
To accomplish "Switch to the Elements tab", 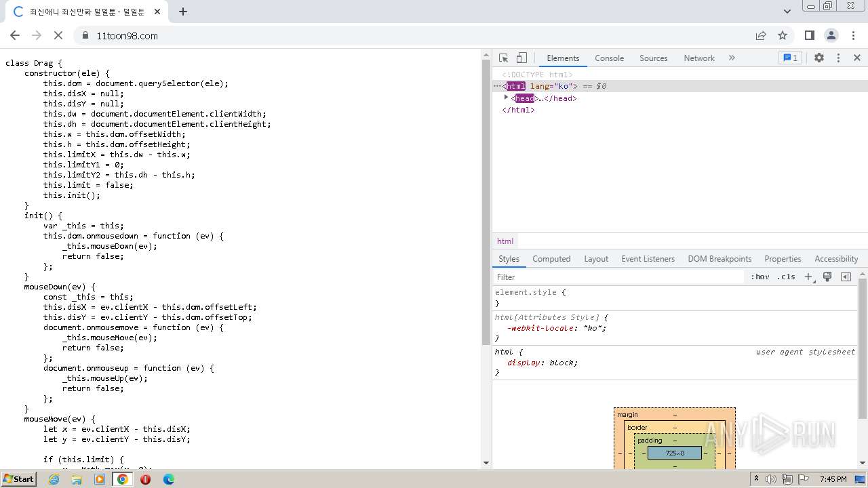I will coord(563,58).
